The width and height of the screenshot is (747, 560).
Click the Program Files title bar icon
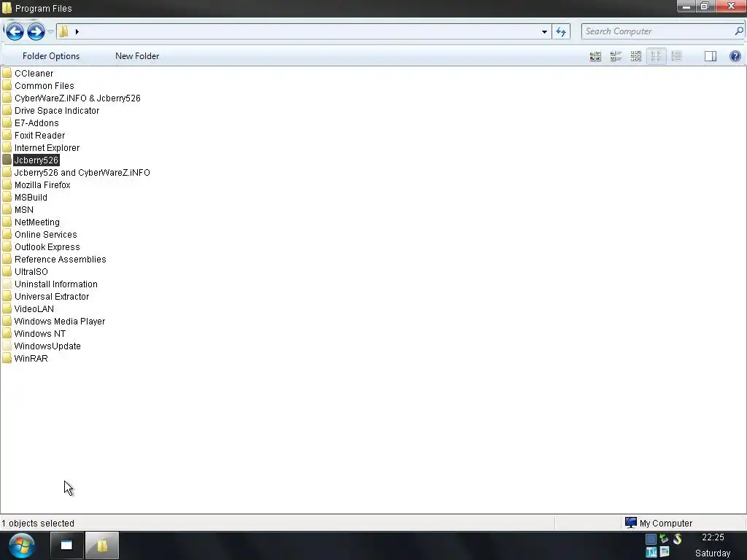click(7, 8)
